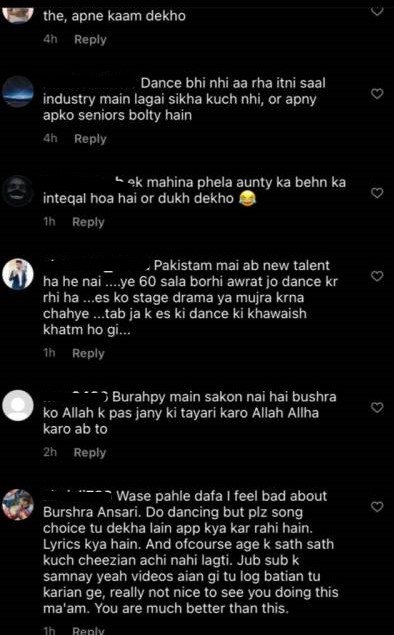Like the 'ek mahina phela aunty' comment

click(x=377, y=193)
